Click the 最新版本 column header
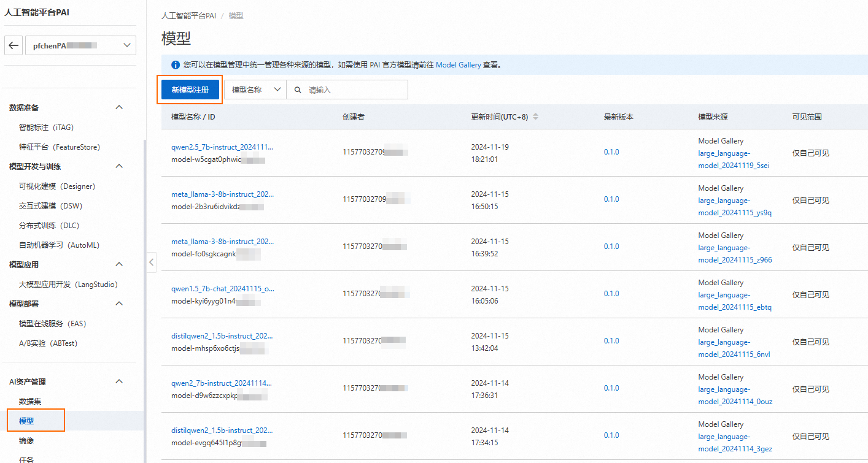 [x=618, y=117]
